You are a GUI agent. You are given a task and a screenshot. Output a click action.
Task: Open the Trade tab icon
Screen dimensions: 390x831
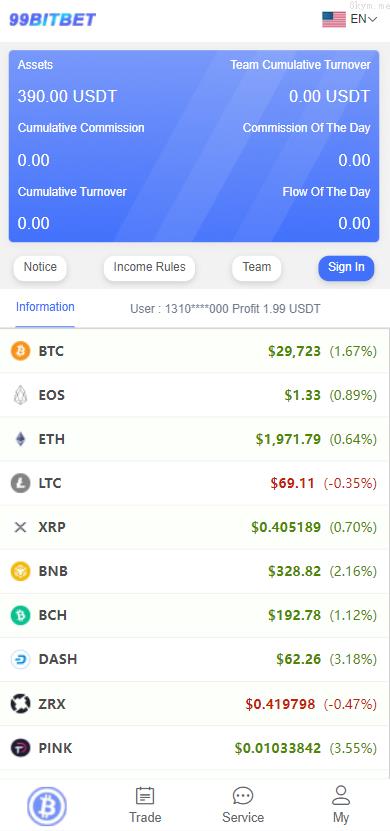coord(145,795)
